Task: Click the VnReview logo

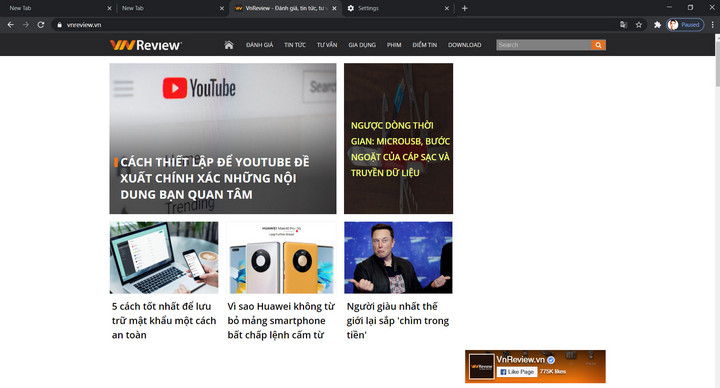Action: [146, 45]
